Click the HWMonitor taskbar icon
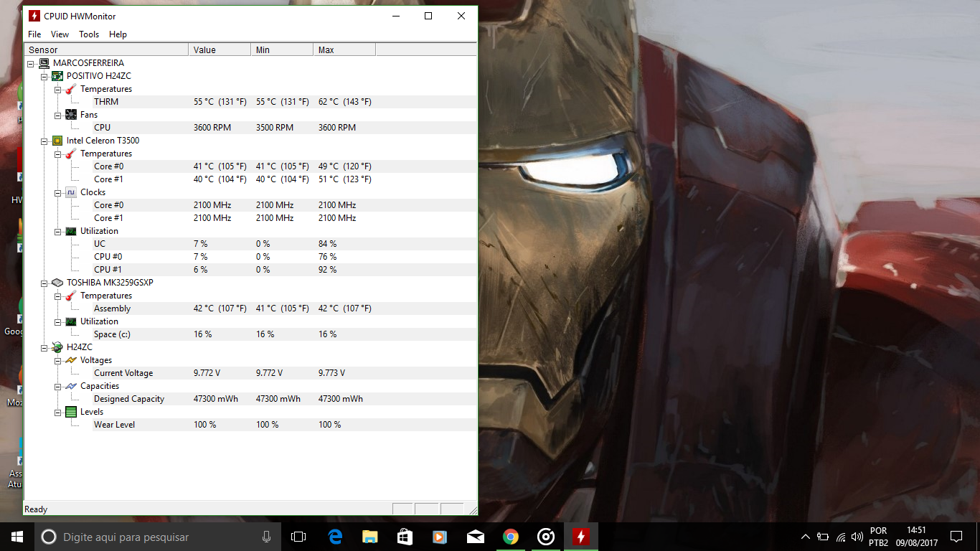The height and width of the screenshot is (551, 980). tap(580, 537)
